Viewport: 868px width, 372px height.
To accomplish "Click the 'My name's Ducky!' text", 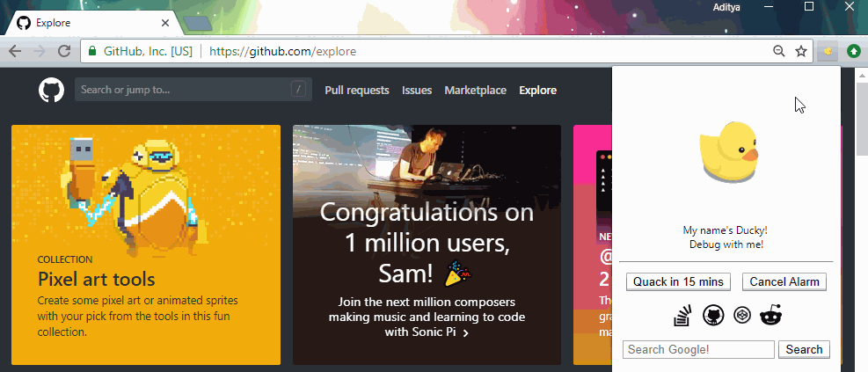I will (x=726, y=230).
